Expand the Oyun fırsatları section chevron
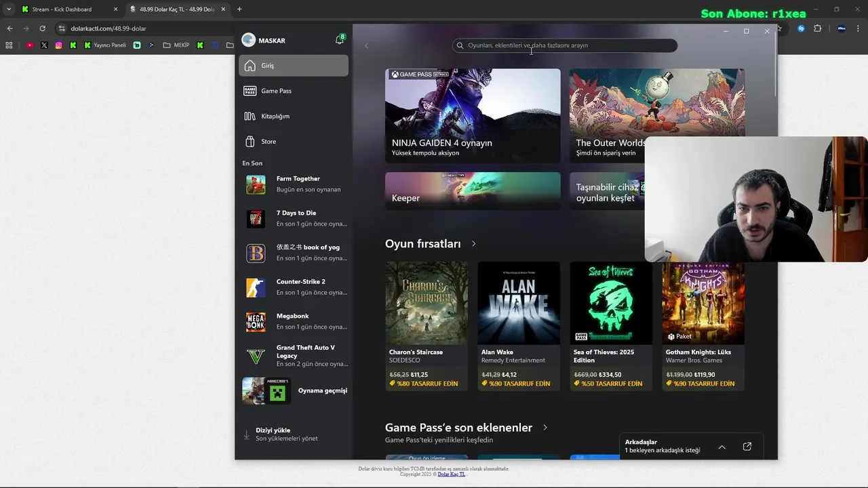This screenshot has width=868, height=488. [473, 244]
